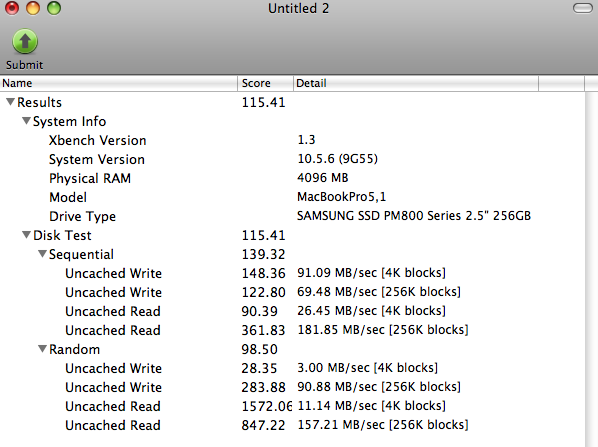Select the Drive Type row
This screenshot has width=598, height=447.
292,216
